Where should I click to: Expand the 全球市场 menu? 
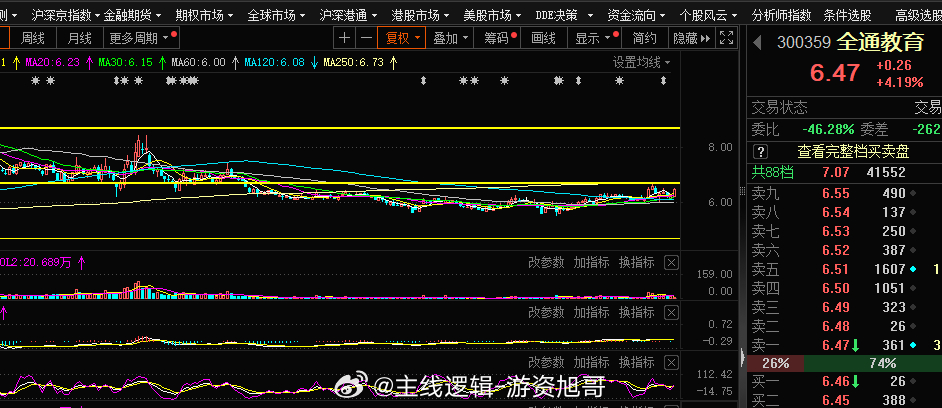tap(276, 14)
